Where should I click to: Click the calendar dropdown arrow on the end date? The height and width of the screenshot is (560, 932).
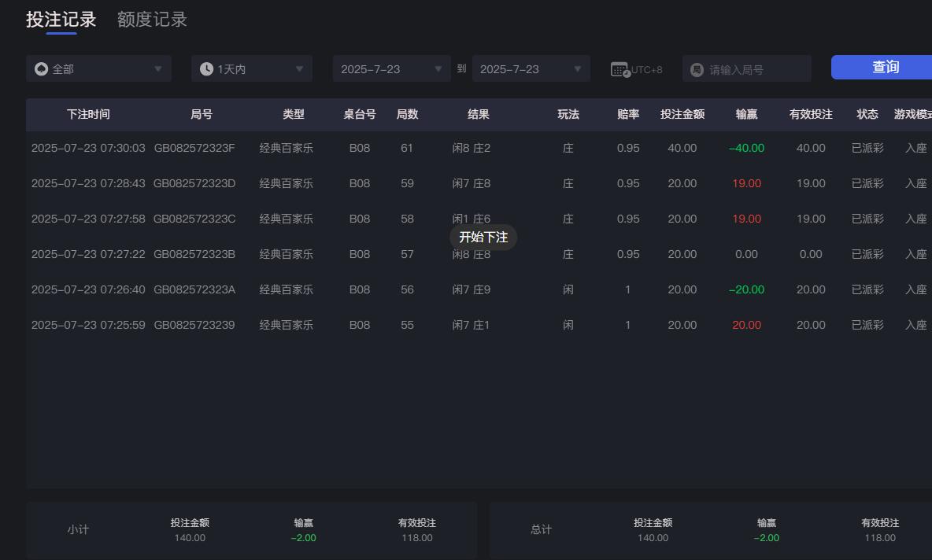579,68
